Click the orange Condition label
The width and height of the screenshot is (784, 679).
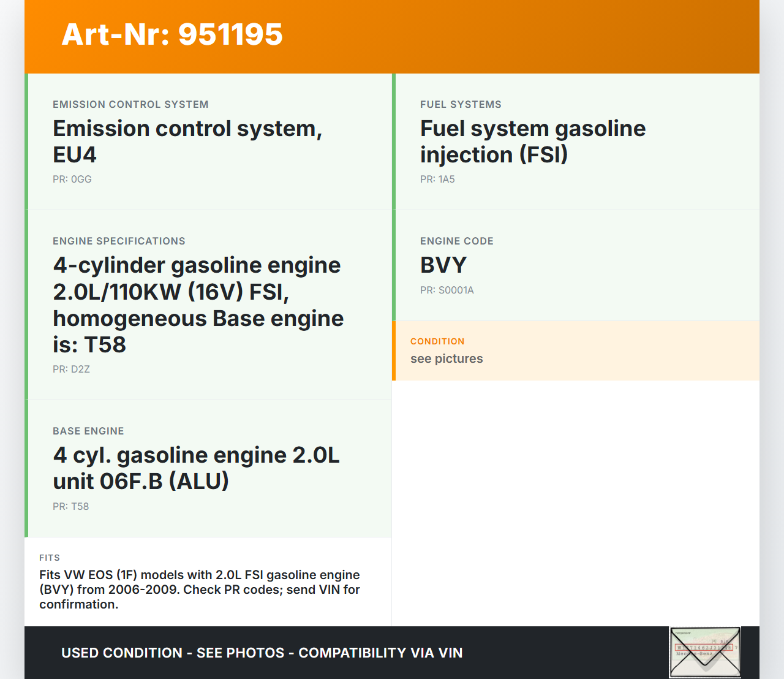(x=437, y=341)
